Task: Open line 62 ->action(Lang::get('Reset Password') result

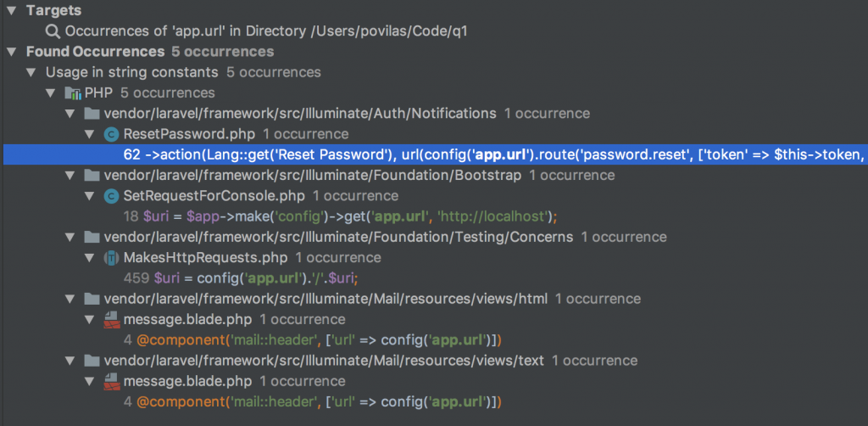Action: [x=434, y=155]
